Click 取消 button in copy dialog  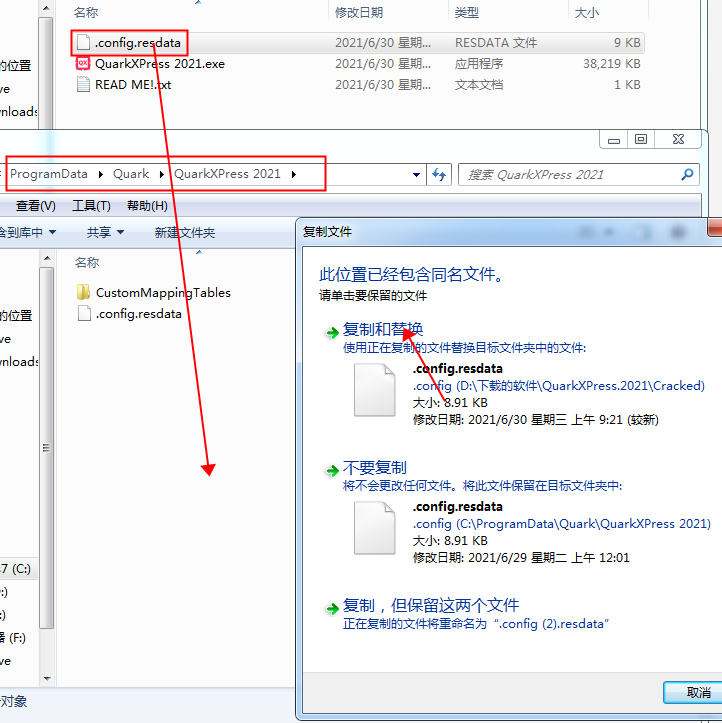(695, 692)
